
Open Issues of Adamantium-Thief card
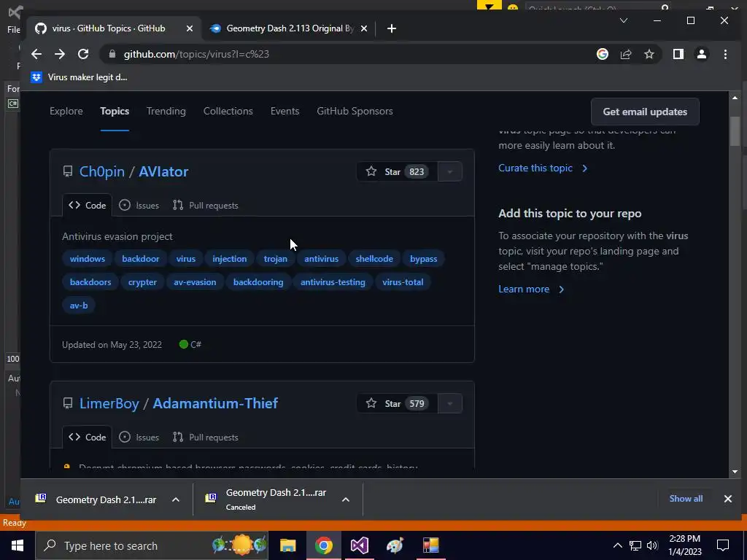click(139, 437)
